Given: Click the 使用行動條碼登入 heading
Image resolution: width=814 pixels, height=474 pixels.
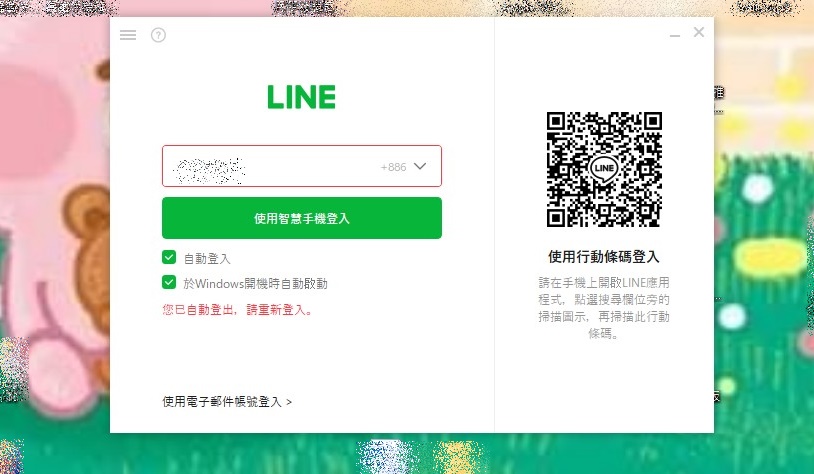Looking at the screenshot, I should click(604, 256).
